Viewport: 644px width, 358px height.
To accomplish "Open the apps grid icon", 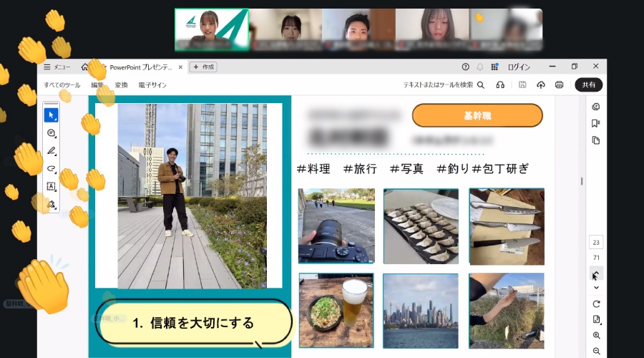I will [494, 67].
